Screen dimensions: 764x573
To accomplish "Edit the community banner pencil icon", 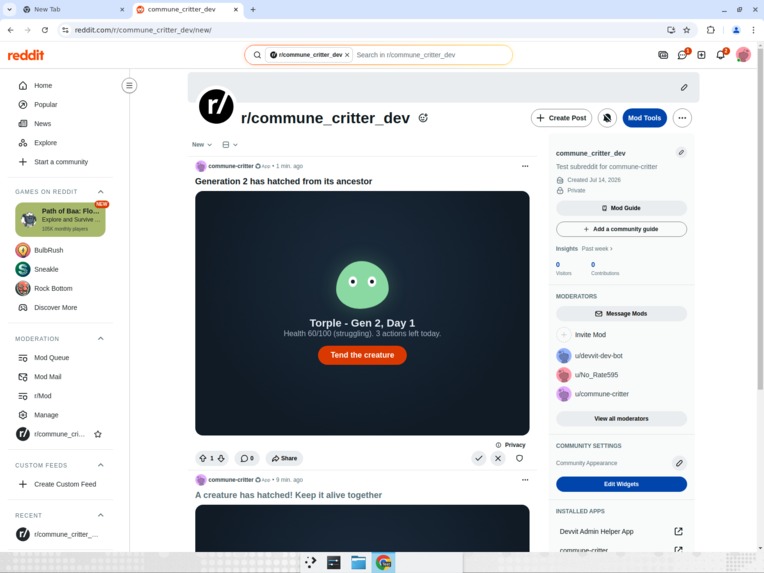I will point(684,88).
